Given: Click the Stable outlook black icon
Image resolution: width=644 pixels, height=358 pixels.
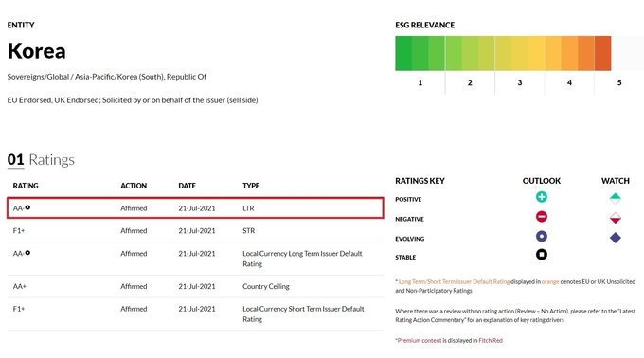Looking at the screenshot, I should click(x=542, y=255).
